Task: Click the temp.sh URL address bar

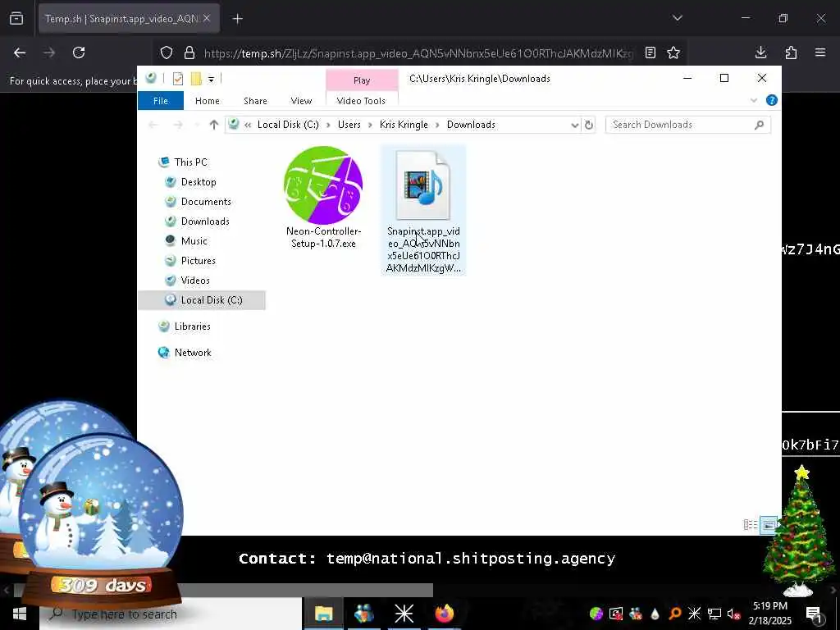Action: 418,53
